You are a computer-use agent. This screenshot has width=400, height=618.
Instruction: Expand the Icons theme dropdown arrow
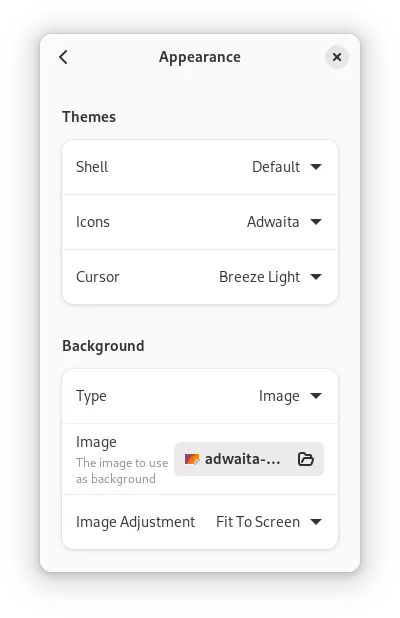[x=316, y=222]
